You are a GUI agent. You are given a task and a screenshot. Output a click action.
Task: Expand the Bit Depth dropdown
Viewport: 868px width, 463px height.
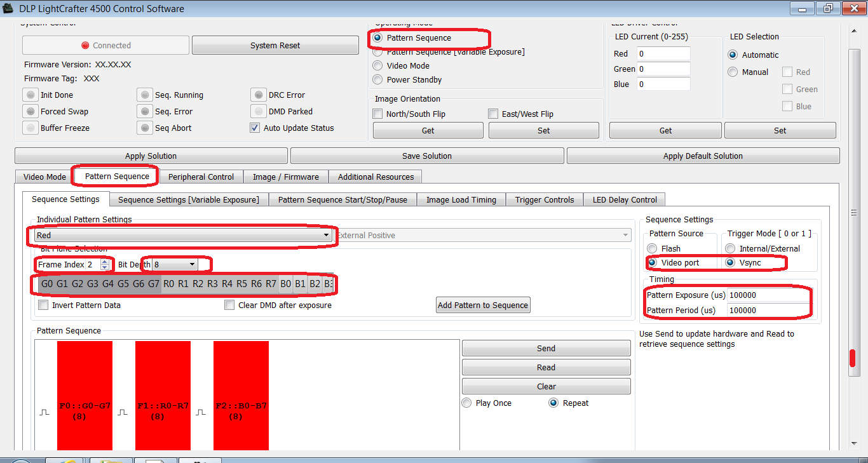click(175, 264)
